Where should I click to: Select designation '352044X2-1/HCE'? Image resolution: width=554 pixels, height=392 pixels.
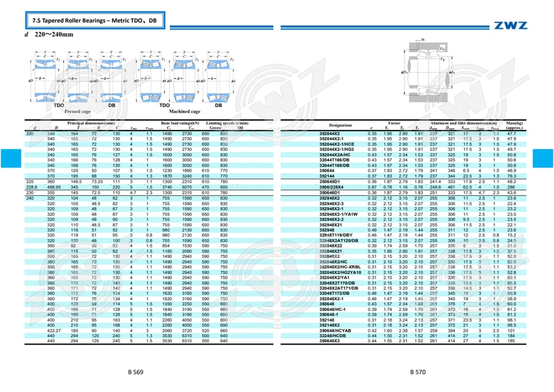pos(336,144)
